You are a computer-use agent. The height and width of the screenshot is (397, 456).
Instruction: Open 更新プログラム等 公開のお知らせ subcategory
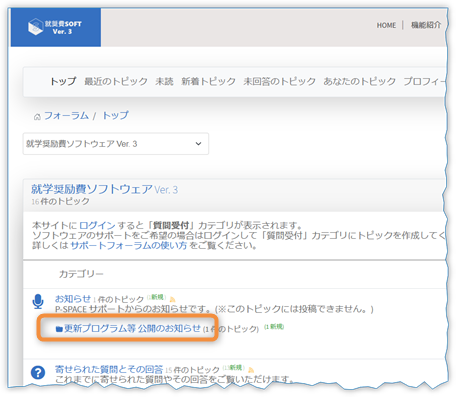[x=133, y=329]
